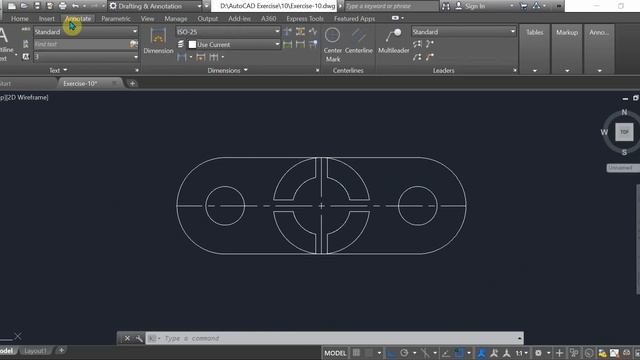Click the keyword search input field
The width and height of the screenshot is (640, 360).
pos(391,6)
